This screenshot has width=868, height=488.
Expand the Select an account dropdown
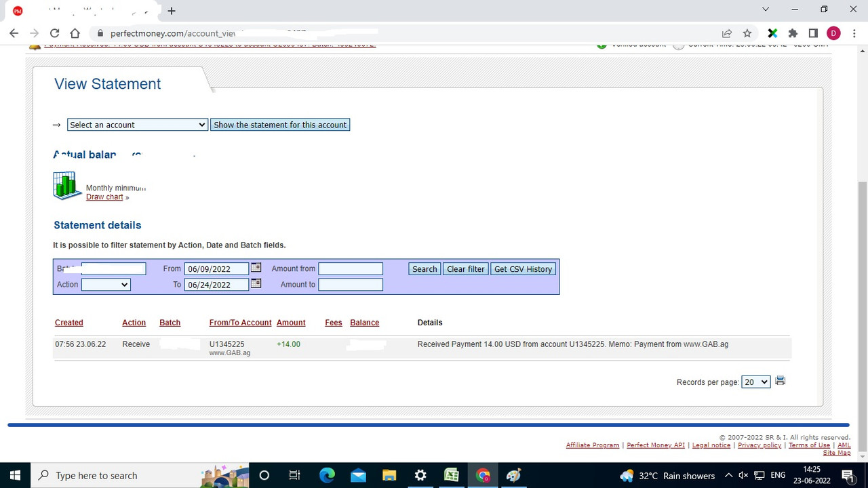click(137, 125)
